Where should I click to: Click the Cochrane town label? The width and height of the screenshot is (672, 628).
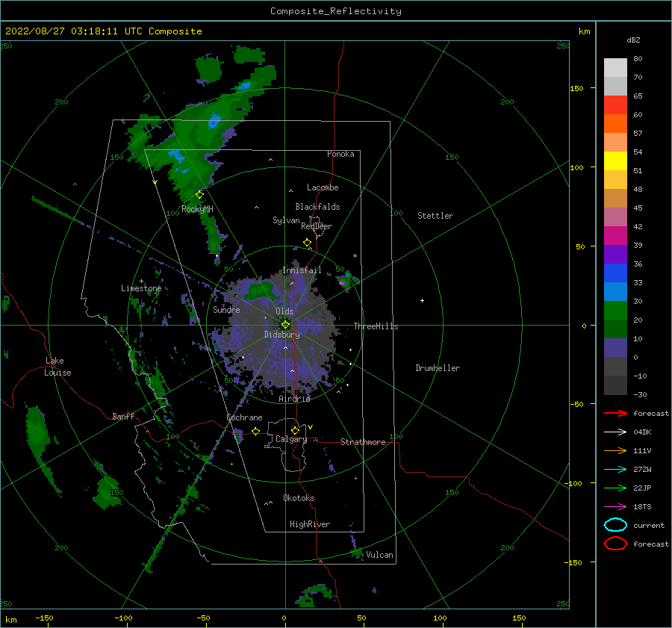click(x=244, y=417)
